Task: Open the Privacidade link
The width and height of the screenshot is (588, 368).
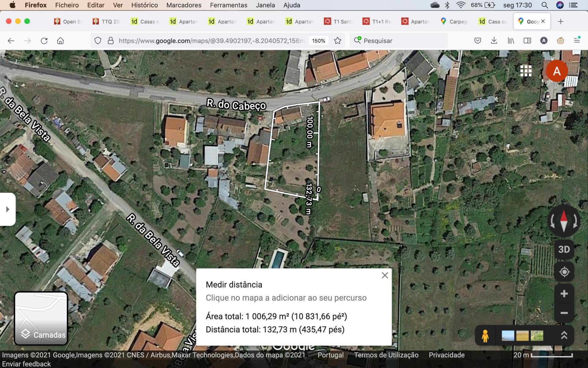Action: point(447,355)
